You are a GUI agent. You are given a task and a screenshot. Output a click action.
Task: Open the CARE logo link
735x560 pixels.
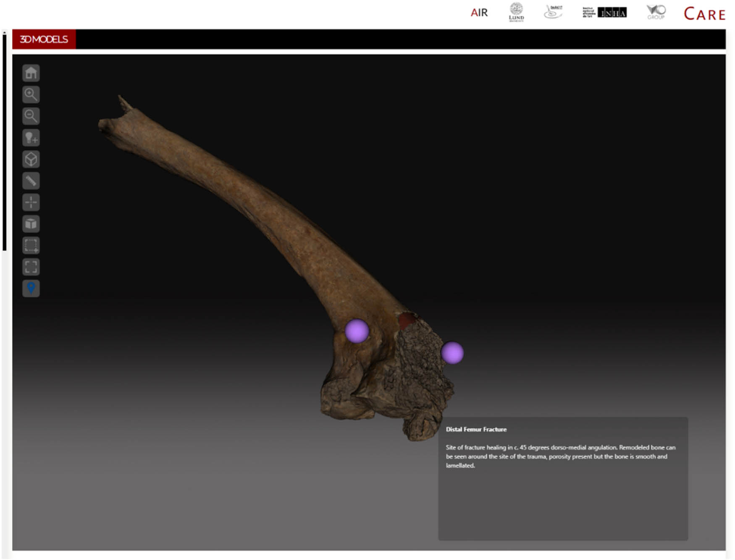click(704, 14)
